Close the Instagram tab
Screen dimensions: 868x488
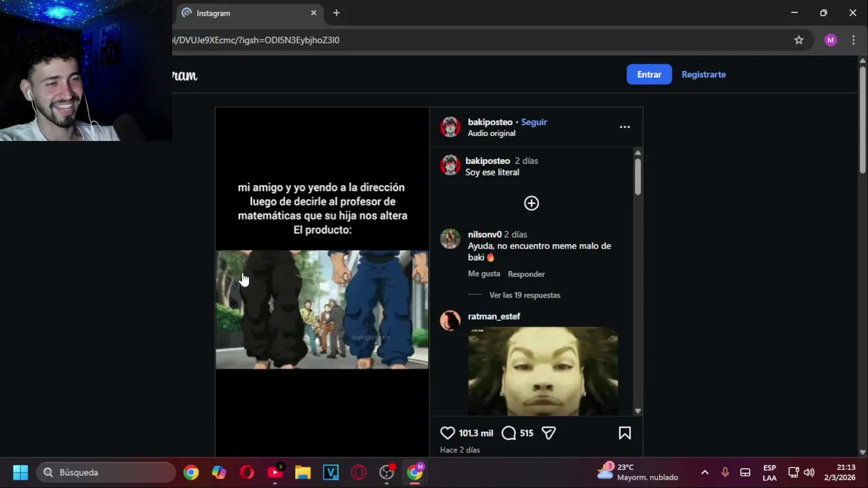point(313,13)
